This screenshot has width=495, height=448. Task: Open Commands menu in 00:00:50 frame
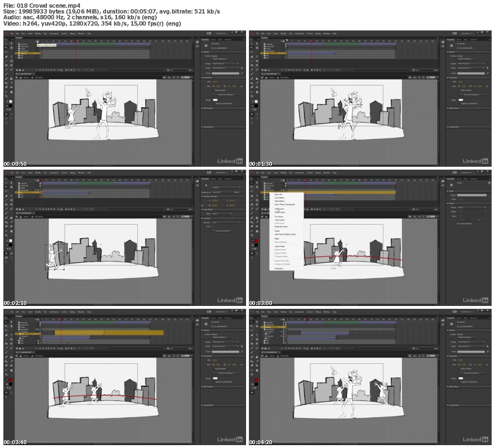[54, 33]
